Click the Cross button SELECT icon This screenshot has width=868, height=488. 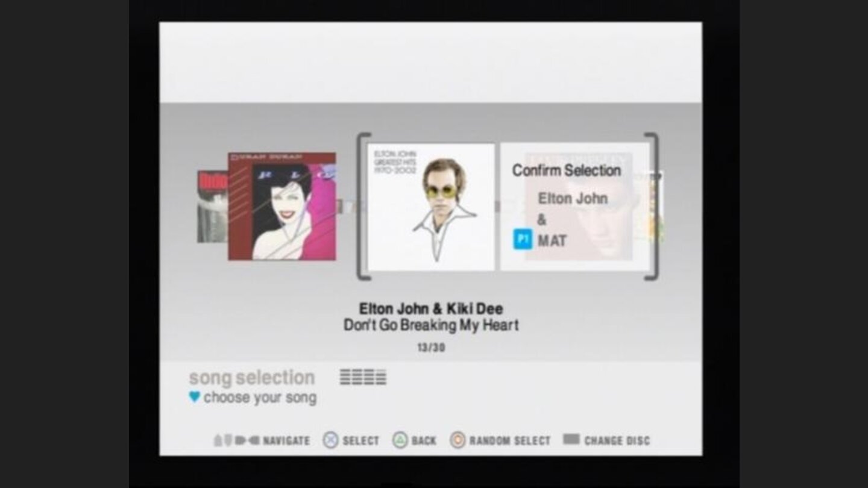tap(330, 440)
